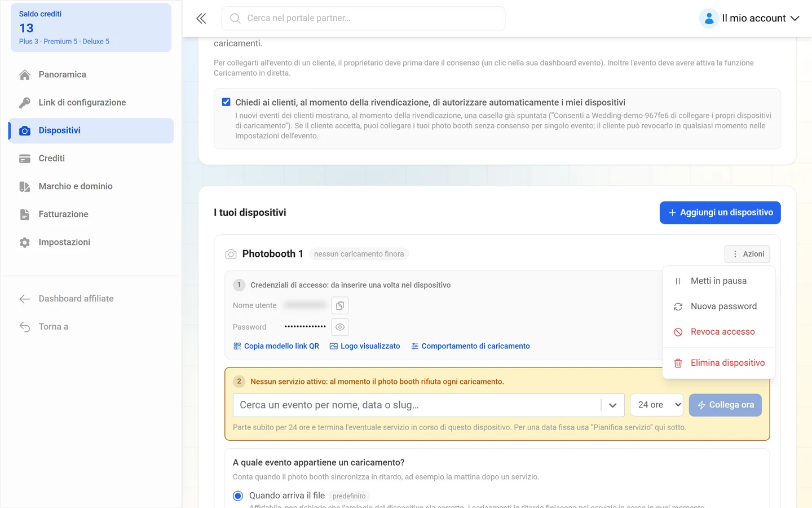812x508 pixels.
Task: Click the Aggiungi un dispositivo button
Action: 720,213
